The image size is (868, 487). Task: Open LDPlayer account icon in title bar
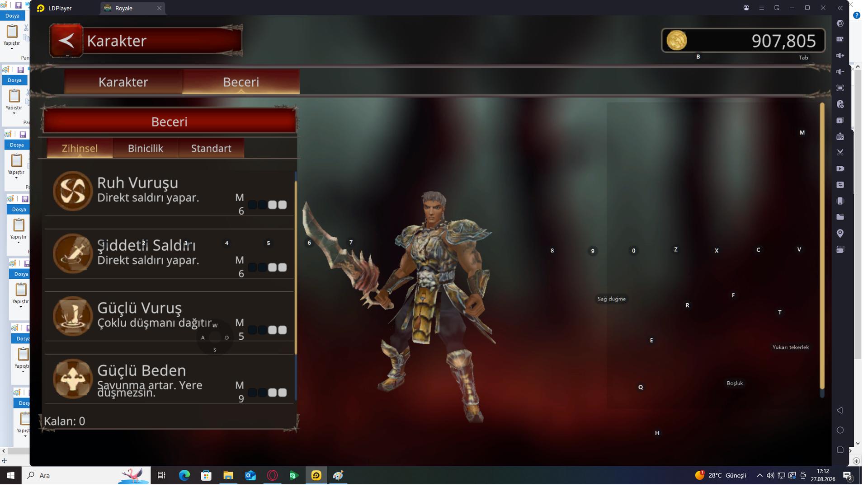pyautogui.click(x=746, y=8)
